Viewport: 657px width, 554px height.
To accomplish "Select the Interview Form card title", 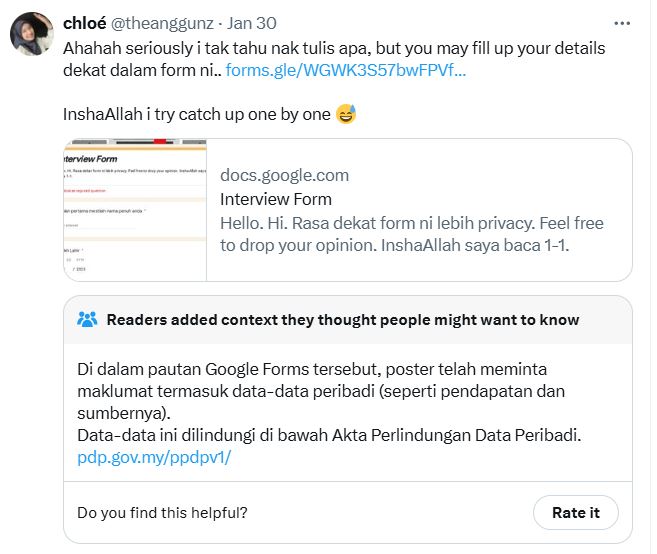I will coord(275,199).
